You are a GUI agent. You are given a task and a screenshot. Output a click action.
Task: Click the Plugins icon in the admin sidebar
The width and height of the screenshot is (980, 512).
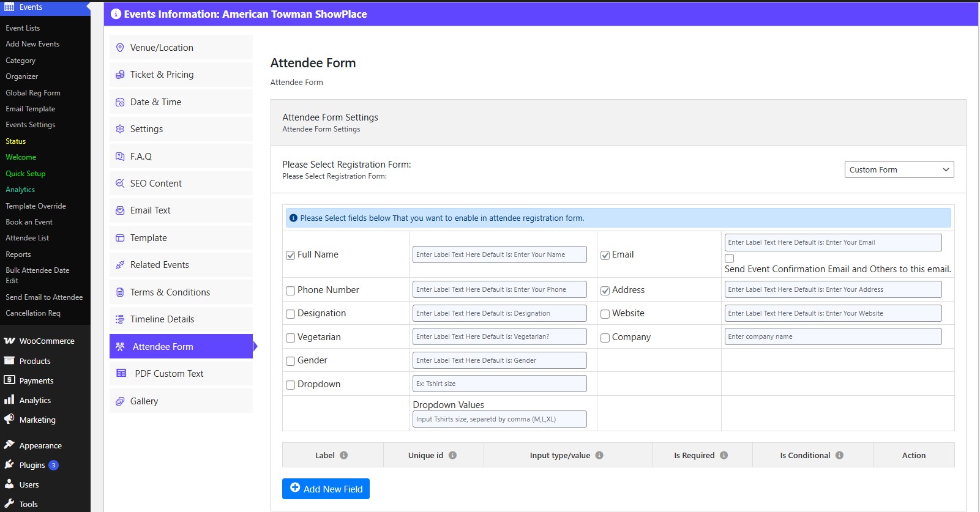(x=9, y=465)
